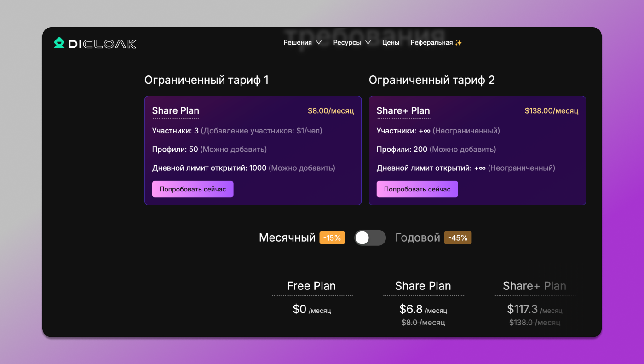Click the -45% discount badge
The image size is (644, 364).
click(x=457, y=237)
